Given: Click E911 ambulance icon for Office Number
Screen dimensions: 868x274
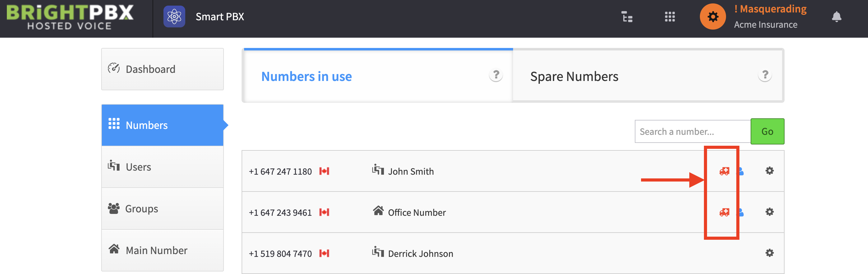Looking at the screenshot, I should pos(724,212).
